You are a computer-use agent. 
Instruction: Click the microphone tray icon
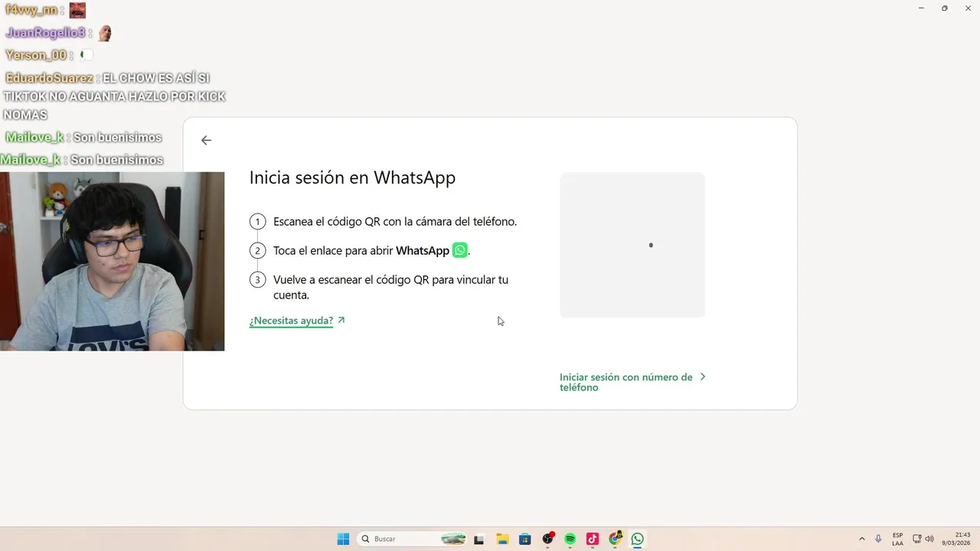tap(878, 539)
